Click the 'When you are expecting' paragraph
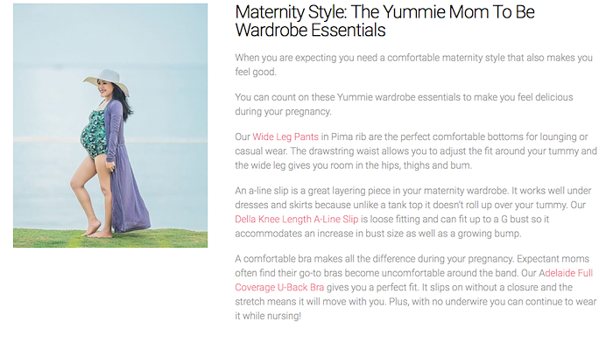The height and width of the screenshot is (364, 613). [413, 65]
